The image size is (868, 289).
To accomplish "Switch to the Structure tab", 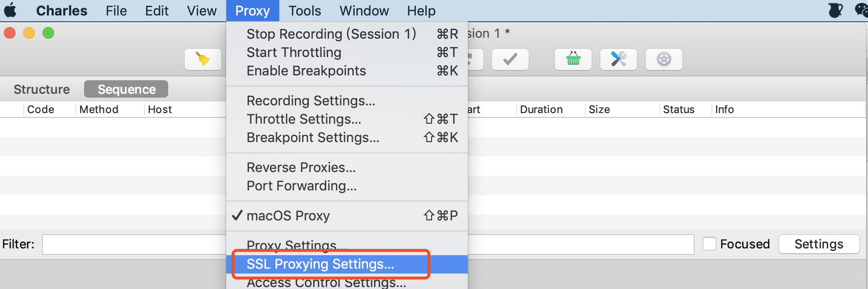I will click(x=42, y=89).
